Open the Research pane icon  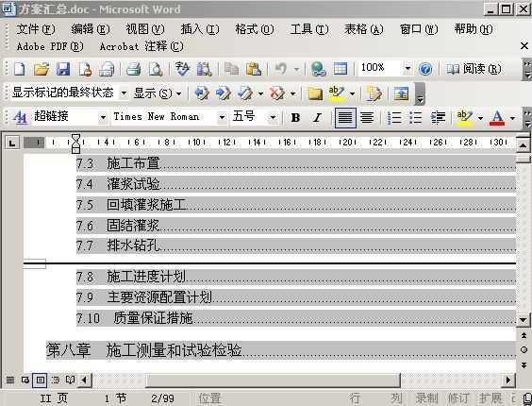click(x=204, y=69)
